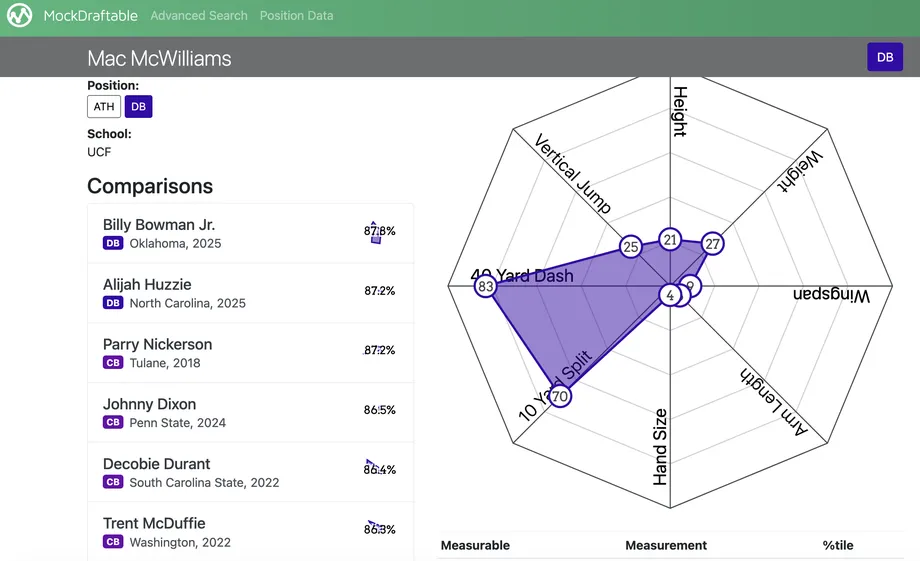
Task: Toggle the DB position button under Position
Action: click(x=138, y=107)
